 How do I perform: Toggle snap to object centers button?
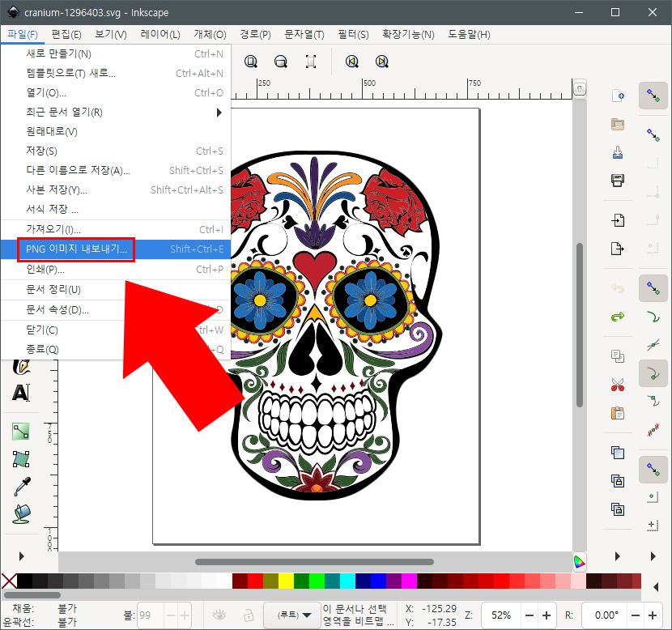point(653,497)
